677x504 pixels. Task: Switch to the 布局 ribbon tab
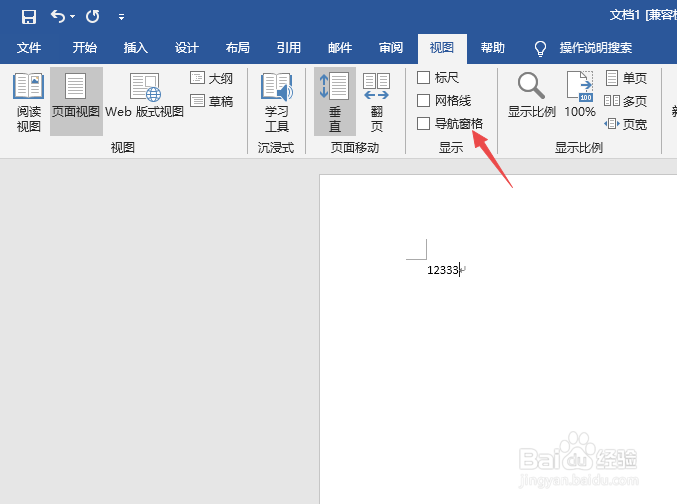(237, 48)
